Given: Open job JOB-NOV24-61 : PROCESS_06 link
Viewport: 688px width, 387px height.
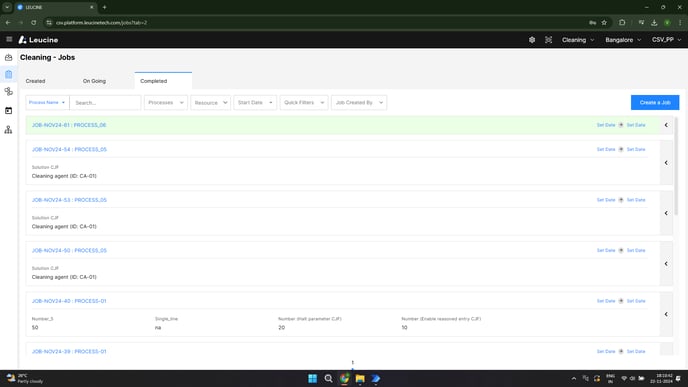Looking at the screenshot, I should (69, 125).
